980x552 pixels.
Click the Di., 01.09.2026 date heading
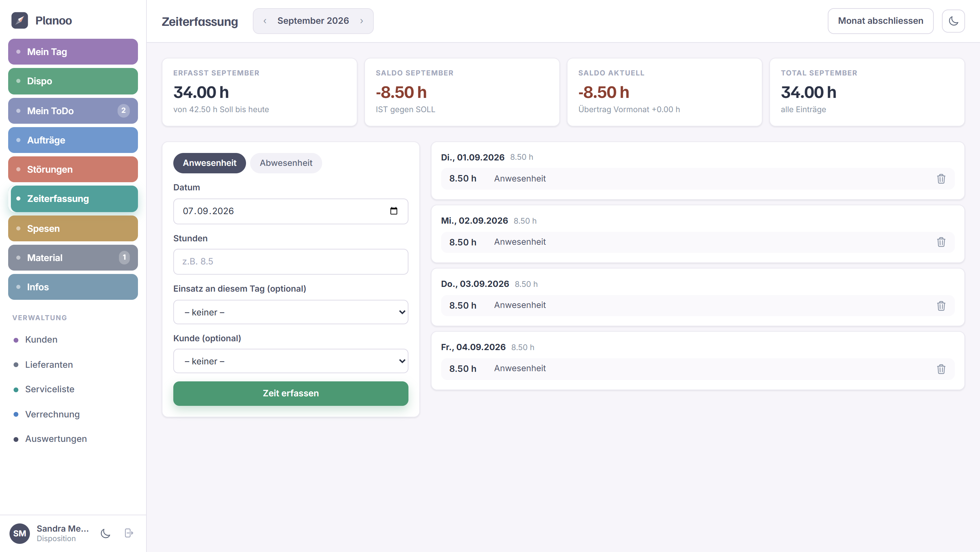[472, 157]
